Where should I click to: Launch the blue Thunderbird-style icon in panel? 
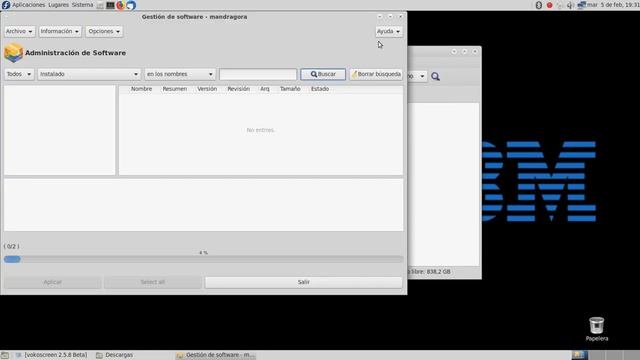pos(131,5)
